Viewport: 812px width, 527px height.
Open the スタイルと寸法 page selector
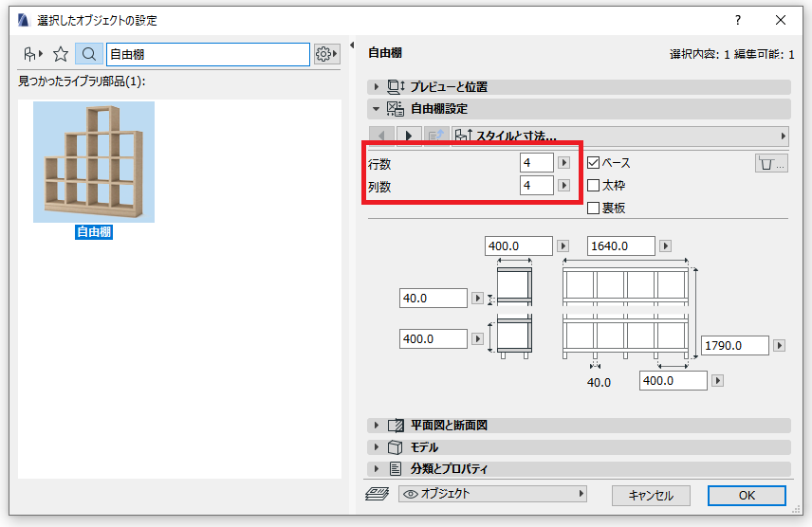coord(619,136)
